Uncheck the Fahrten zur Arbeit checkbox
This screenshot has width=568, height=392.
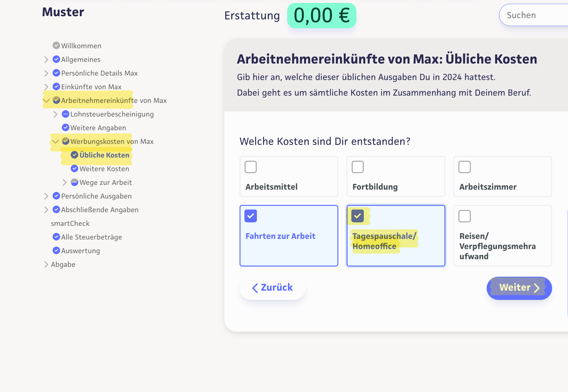[251, 216]
